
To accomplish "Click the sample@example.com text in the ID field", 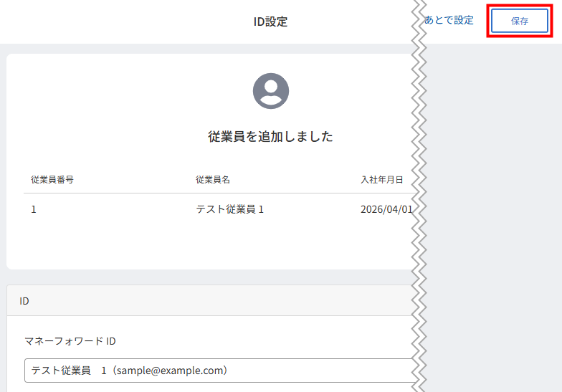I will point(171,371).
